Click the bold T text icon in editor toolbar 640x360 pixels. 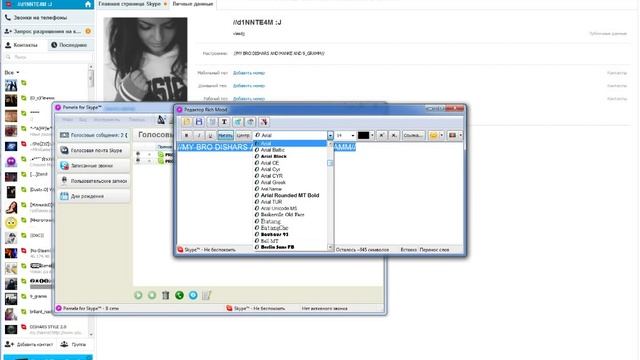[224, 122]
